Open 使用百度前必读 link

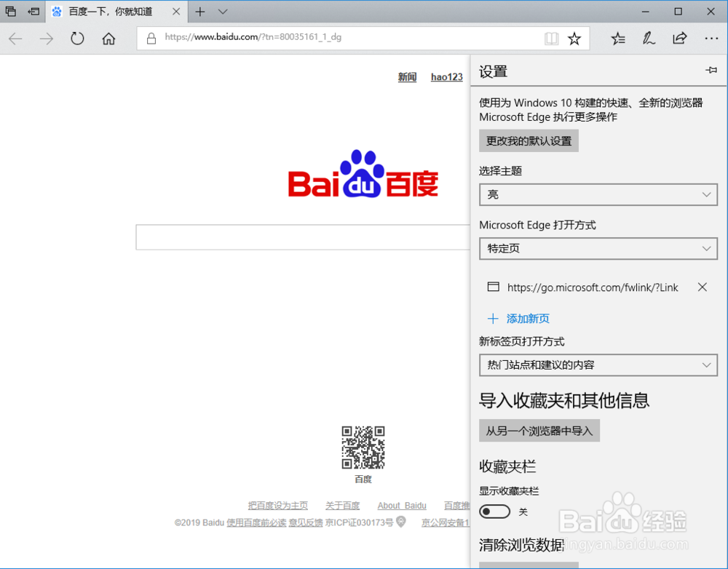point(256,522)
